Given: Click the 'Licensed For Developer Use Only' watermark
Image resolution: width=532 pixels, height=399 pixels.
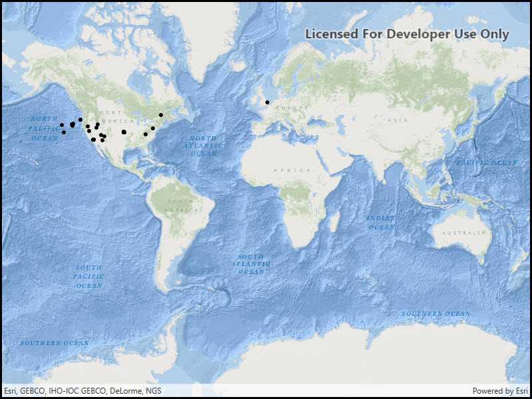Looking at the screenshot, I should [407, 34].
